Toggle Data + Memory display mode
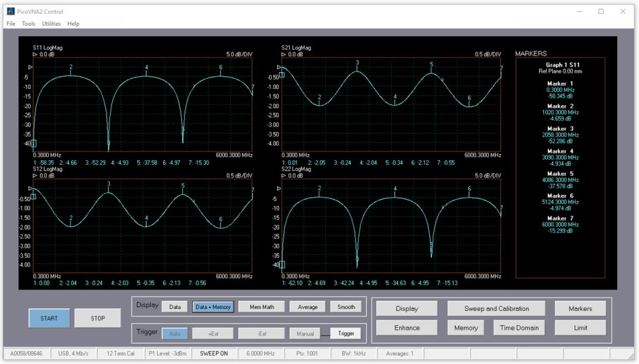 pos(213,307)
